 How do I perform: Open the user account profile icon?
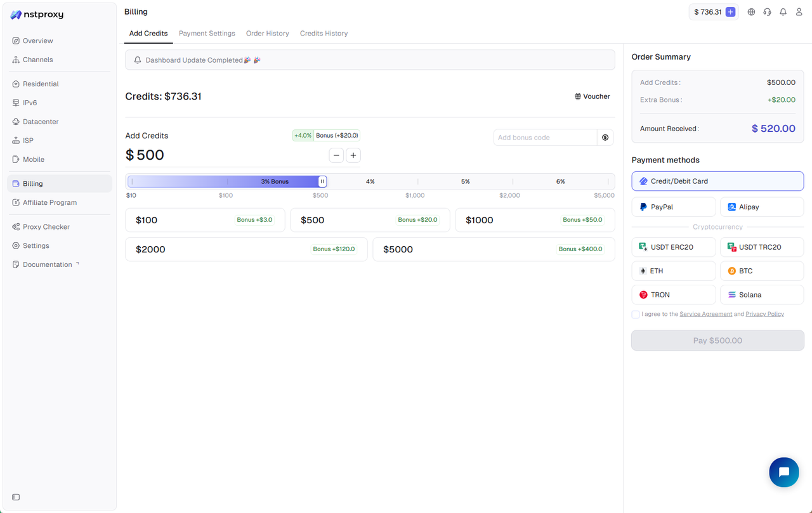click(799, 12)
